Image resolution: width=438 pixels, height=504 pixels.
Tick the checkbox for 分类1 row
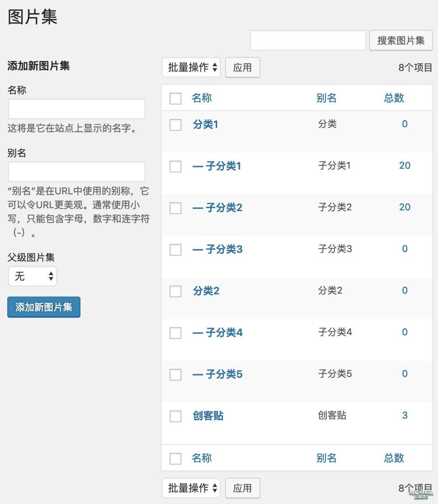pyautogui.click(x=176, y=125)
